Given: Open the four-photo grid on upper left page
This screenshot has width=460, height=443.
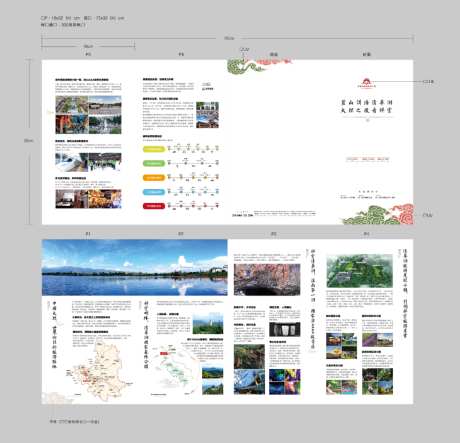Looking at the screenshot, I should [88, 115].
